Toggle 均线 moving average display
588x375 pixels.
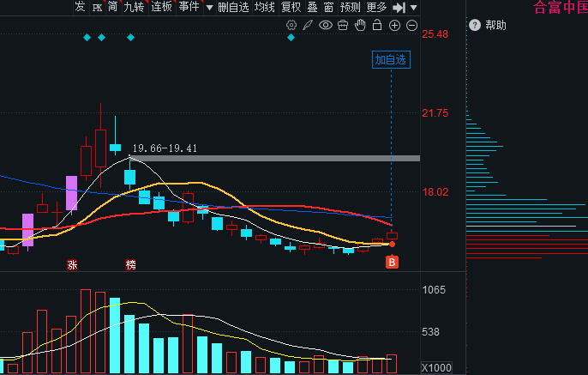264,7
